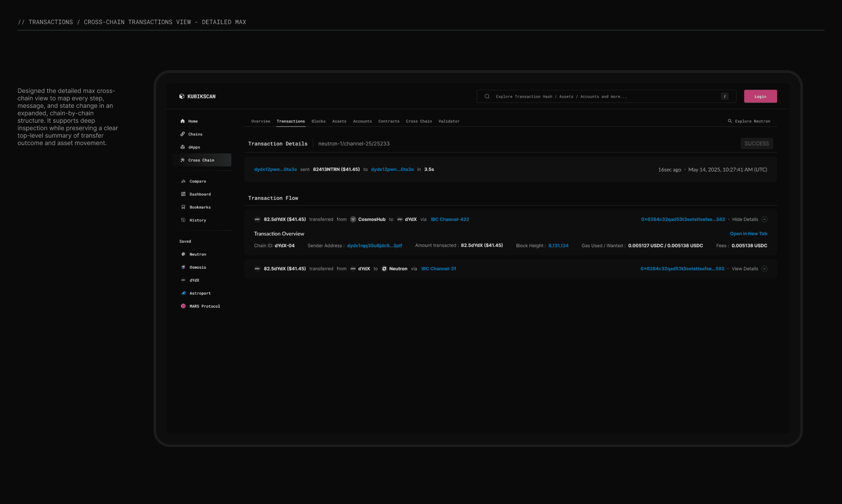Screen dimensions: 842x504
Task: Open Dashboard in the sidebar
Action: pos(200,194)
